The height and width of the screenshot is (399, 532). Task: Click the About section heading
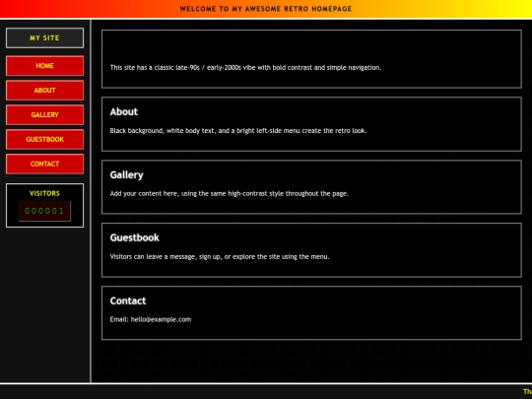click(x=124, y=112)
